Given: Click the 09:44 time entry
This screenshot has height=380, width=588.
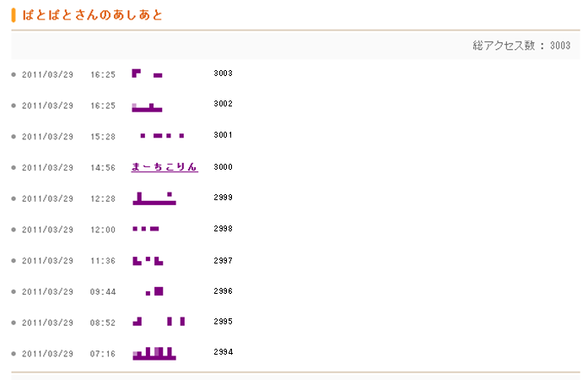Looking at the screenshot, I should click(103, 292).
